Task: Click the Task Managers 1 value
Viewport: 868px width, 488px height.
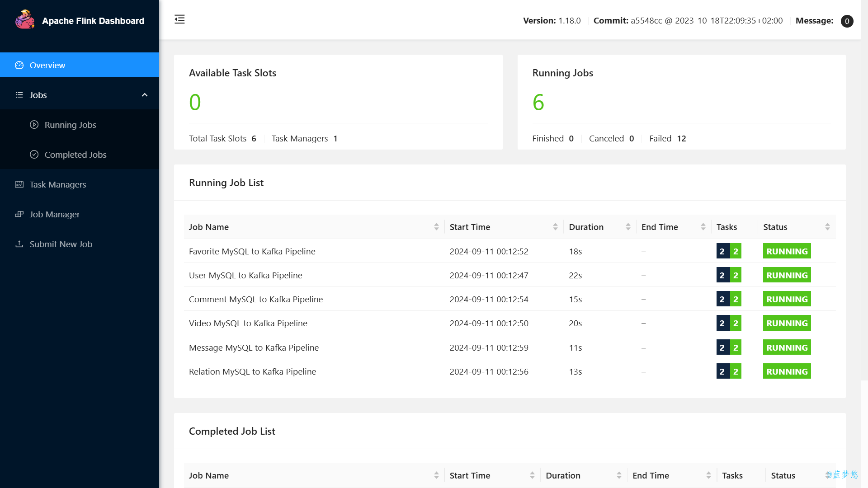Action: 335,138
